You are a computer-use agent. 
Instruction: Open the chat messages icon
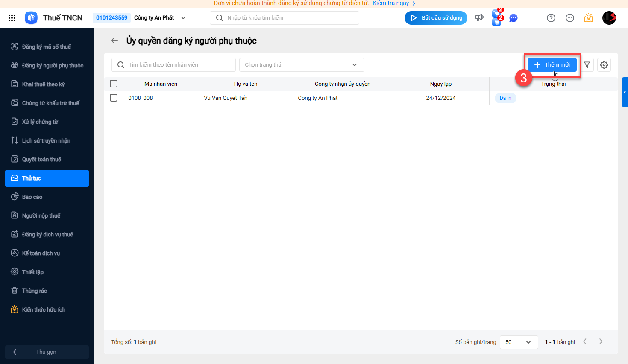[x=514, y=18]
